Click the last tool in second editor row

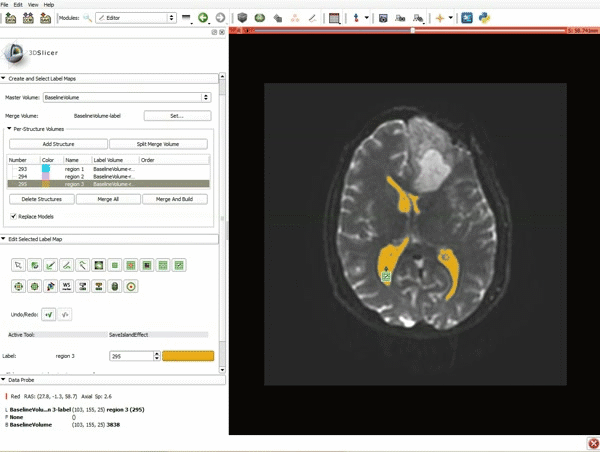[x=131, y=286]
